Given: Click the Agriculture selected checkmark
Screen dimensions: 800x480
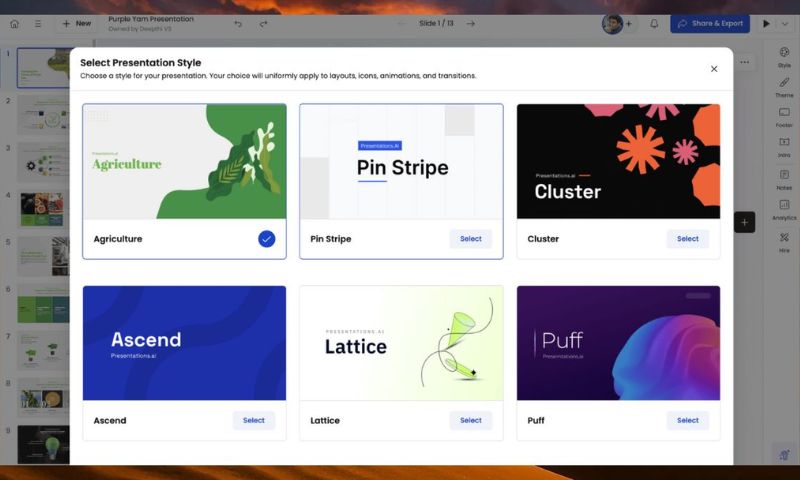Looking at the screenshot, I should pos(266,239).
